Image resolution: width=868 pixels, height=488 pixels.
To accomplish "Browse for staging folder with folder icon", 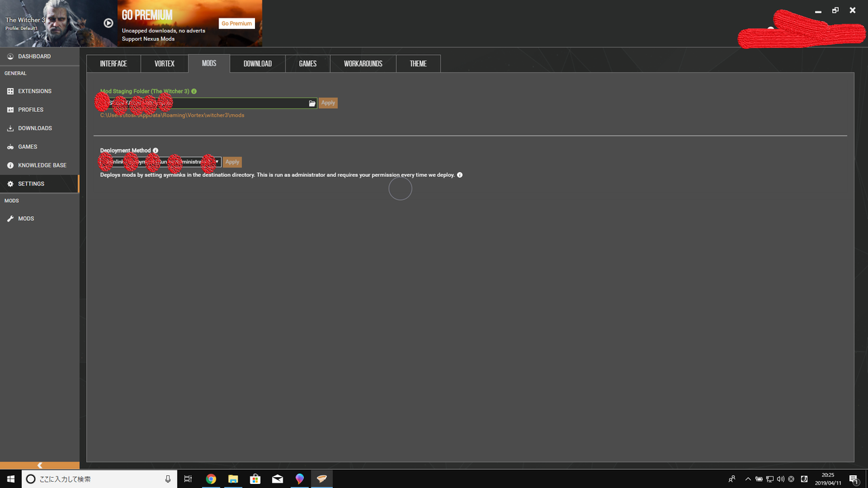I will point(312,103).
